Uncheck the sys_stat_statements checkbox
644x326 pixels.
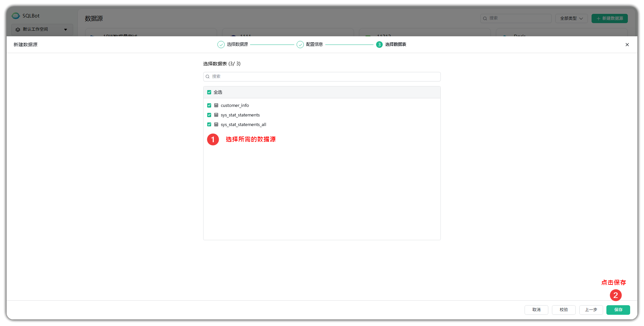209,115
